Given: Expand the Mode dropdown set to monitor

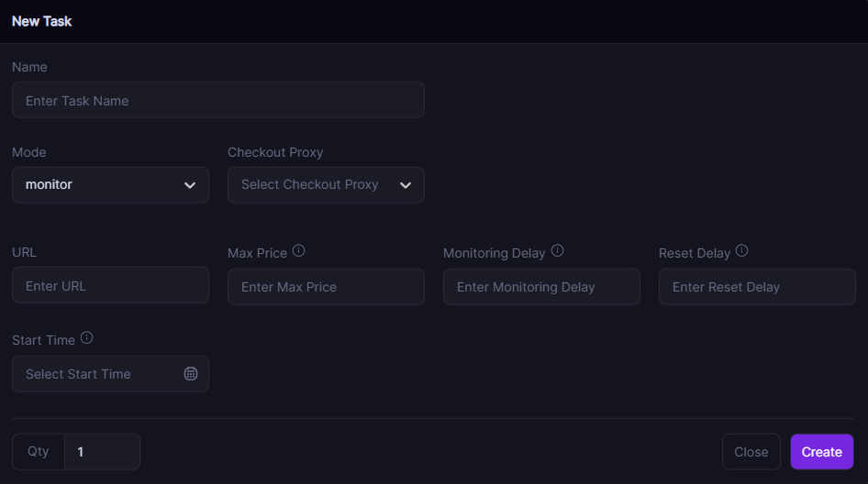Looking at the screenshot, I should point(110,184).
